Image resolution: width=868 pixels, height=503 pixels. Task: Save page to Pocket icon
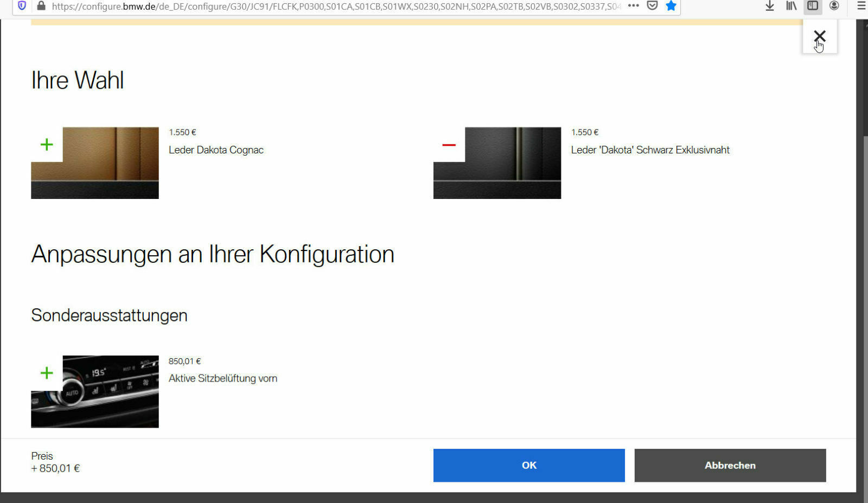(652, 6)
